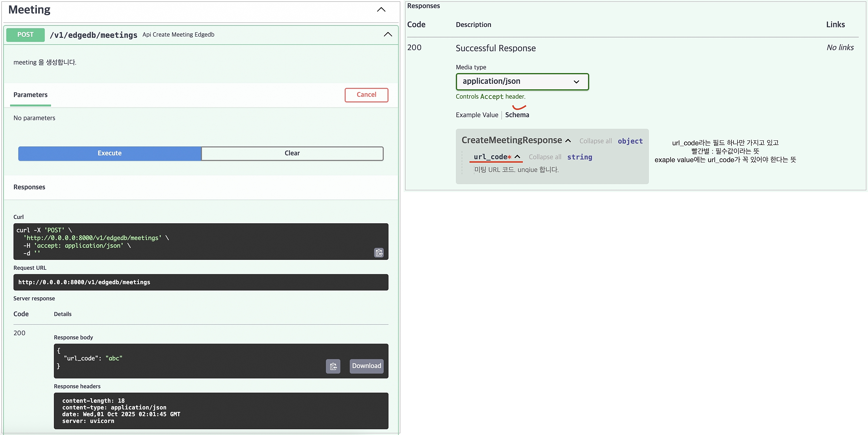Click Collapse all next to CreateMeetingResponse
868x435 pixels.
tap(595, 141)
